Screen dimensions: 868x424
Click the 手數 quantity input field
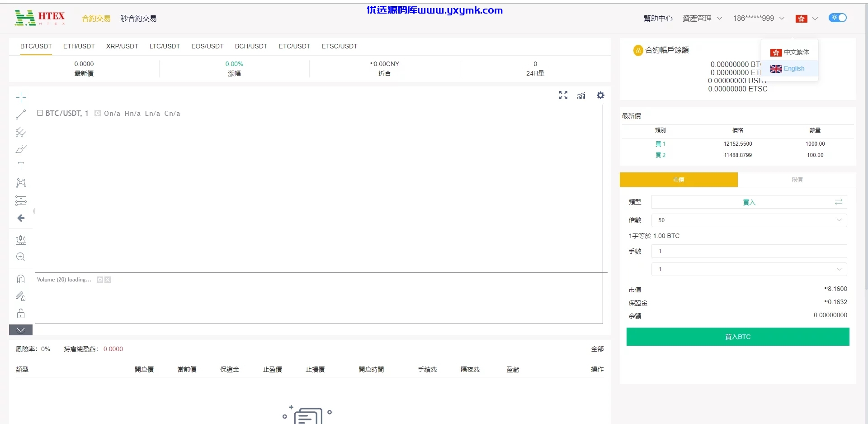(x=749, y=251)
